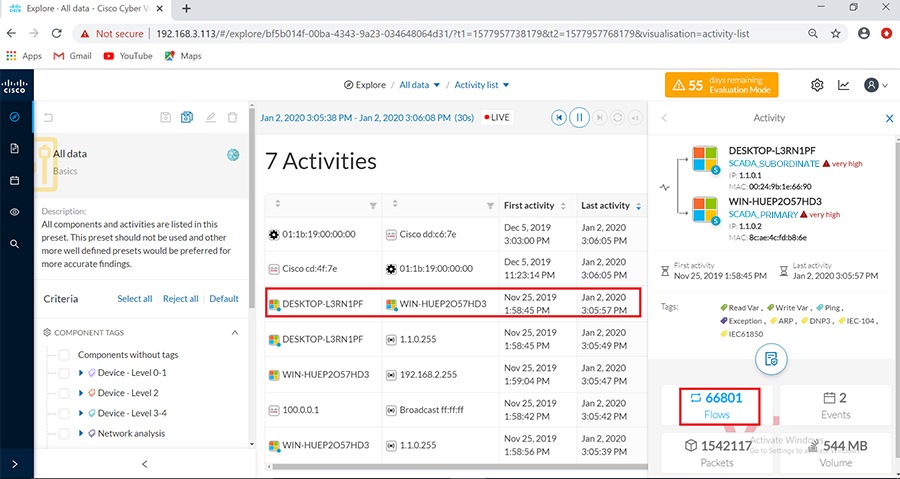900x479 pixels.
Task: Expand Device - Level 2 tree arrow
Action: point(81,393)
